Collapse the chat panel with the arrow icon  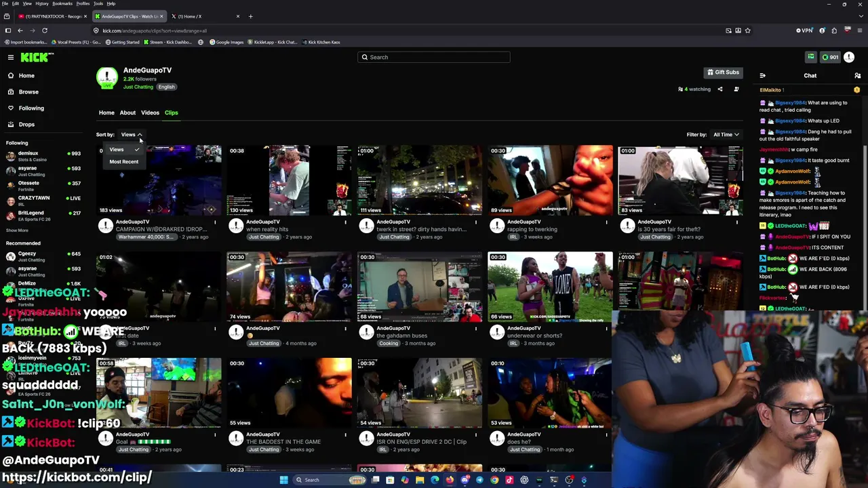pyautogui.click(x=762, y=76)
